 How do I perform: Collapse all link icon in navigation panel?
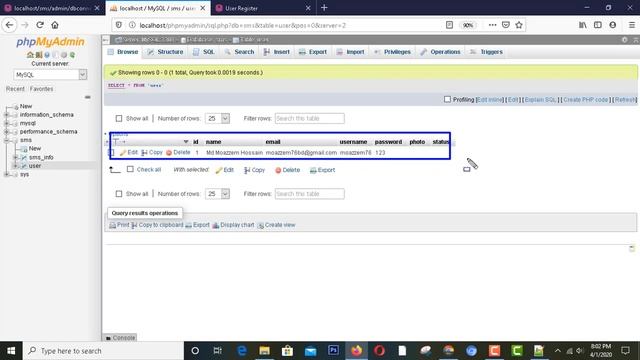(x=87, y=97)
